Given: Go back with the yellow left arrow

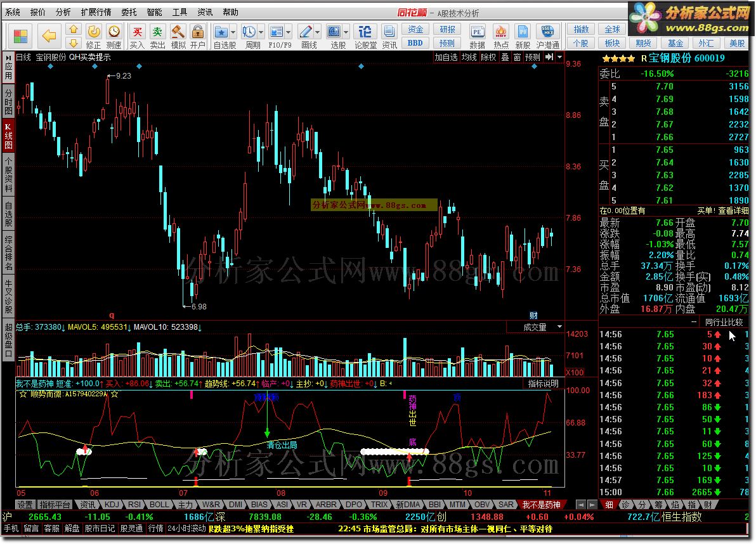Looking at the screenshot, I should click(49, 36).
